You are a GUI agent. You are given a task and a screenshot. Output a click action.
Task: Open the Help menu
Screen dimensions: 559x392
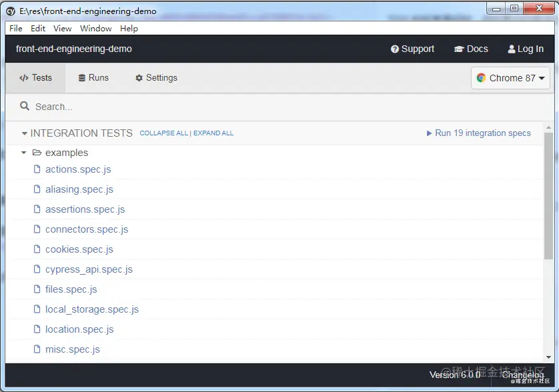pyautogui.click(x=129, y=29)
